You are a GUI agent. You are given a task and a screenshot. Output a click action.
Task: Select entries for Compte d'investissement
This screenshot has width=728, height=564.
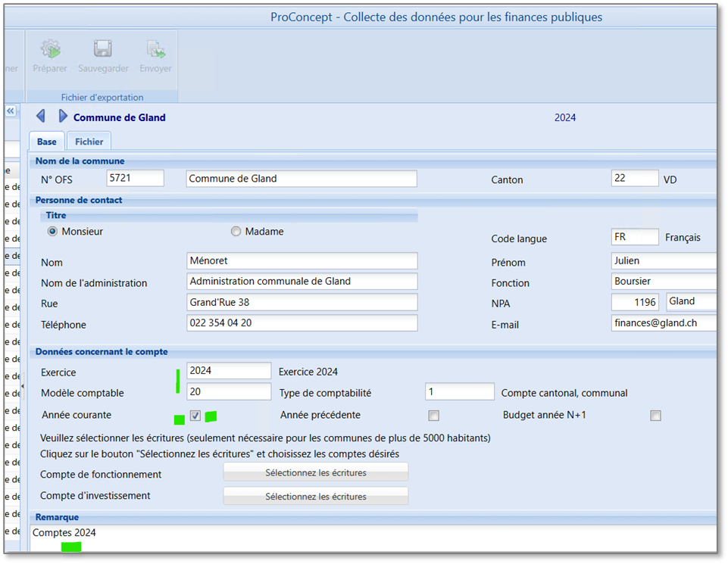[x=315, y=497]
